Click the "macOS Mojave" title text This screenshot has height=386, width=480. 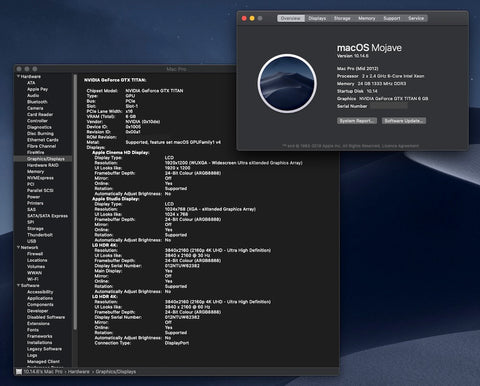[369, 48]
